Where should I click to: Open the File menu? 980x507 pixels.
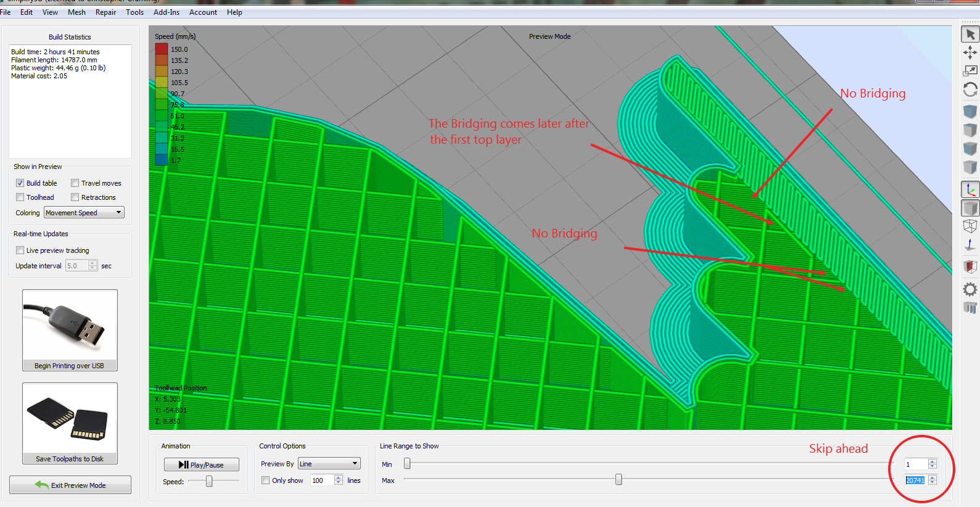coord(6,12)
